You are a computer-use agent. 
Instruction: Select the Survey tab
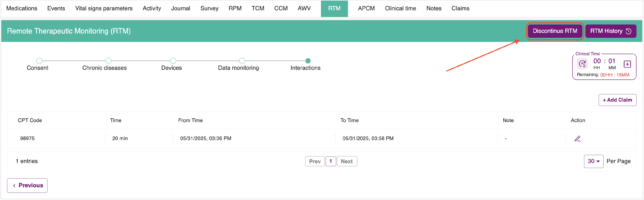click(x=210, y=8)
